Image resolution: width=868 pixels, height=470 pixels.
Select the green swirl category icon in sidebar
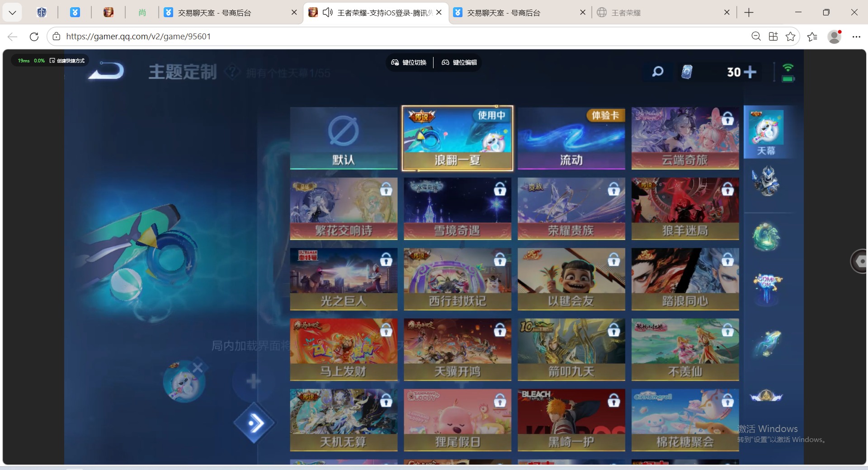[x=766, y=236]
